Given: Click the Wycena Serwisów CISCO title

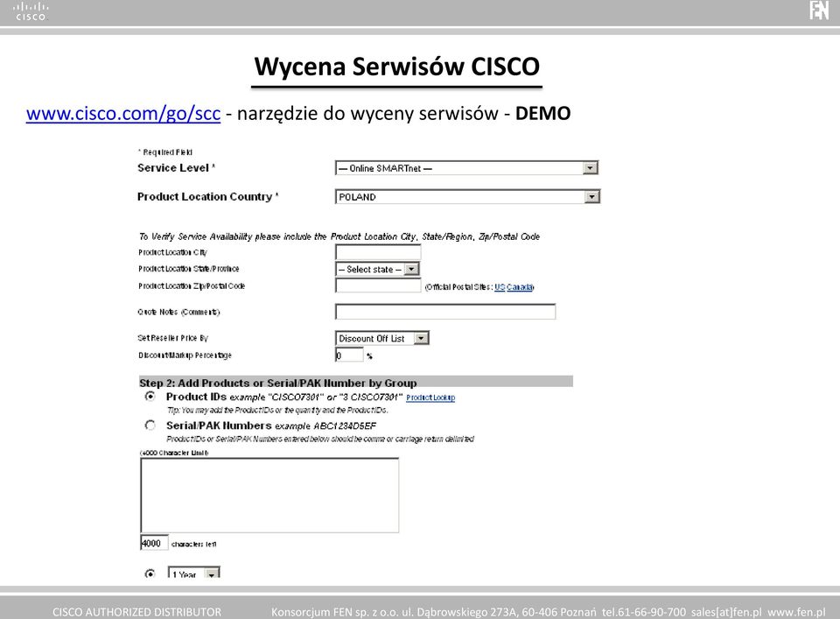Looking at the screenshot, I should tap(396, 67).
